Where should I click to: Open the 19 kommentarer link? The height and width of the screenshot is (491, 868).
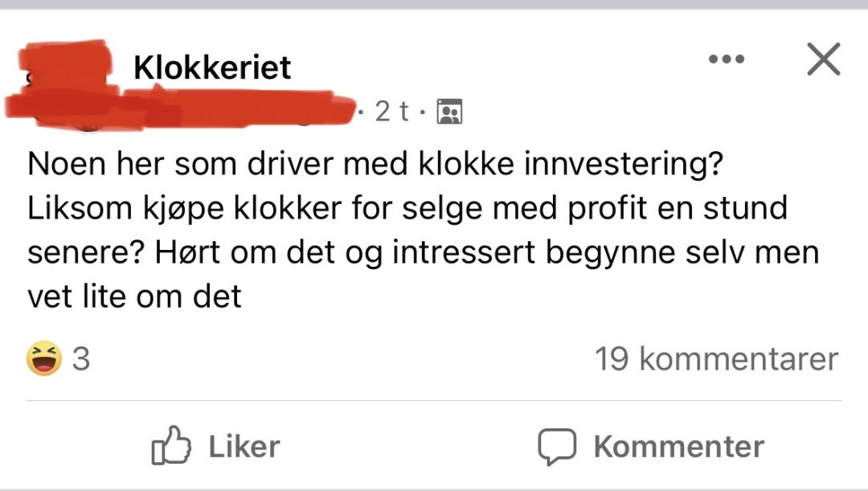(x=716, y=358)
